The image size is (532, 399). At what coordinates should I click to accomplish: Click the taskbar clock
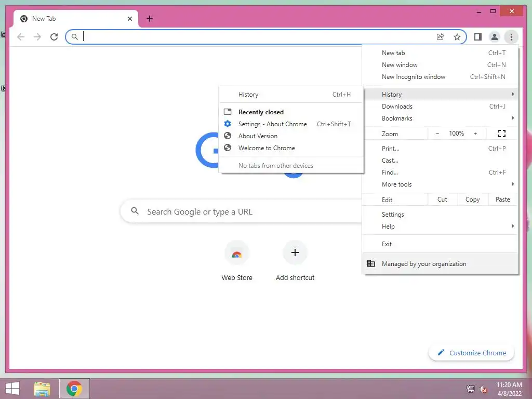tap(509, 389)
